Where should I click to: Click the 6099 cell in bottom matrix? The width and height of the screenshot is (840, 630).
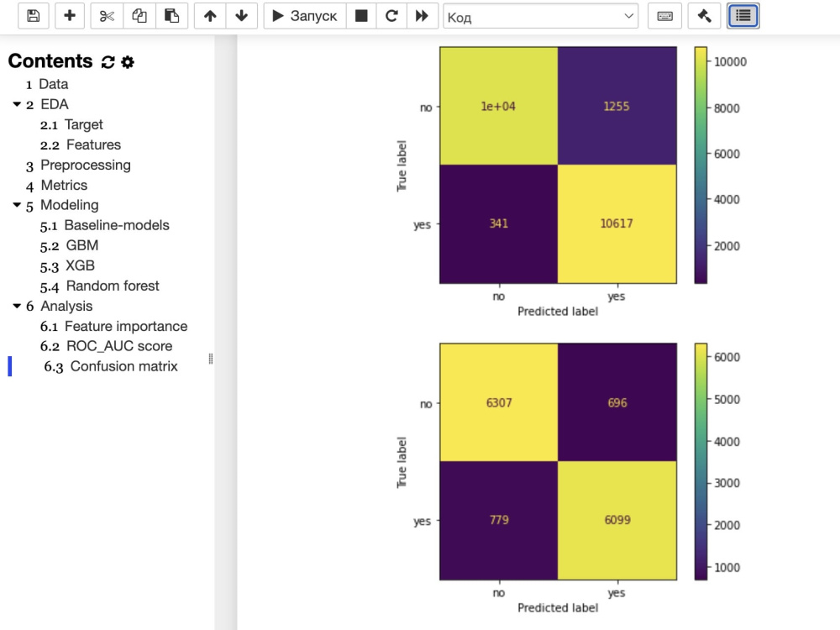[x=617, y=520]
